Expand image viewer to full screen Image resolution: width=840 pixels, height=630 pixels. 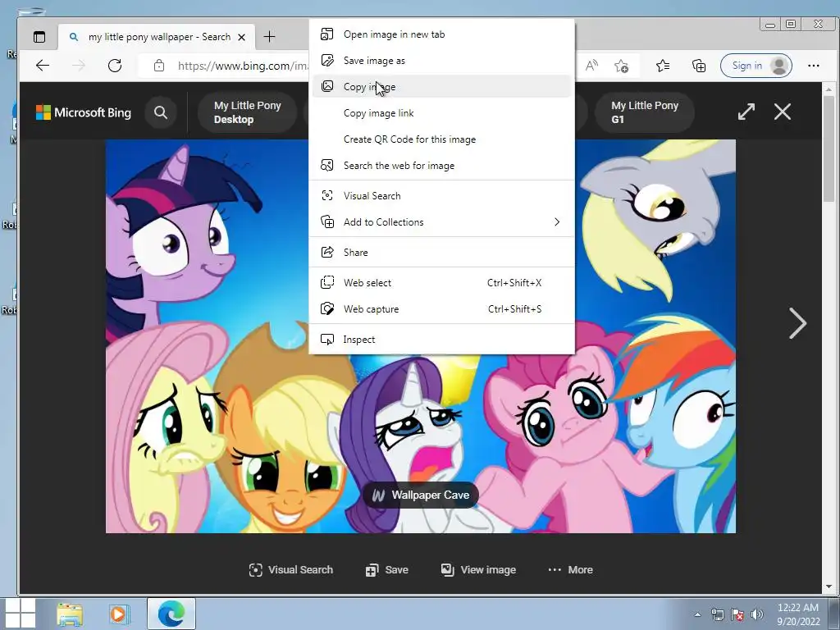tap(746, 112)
